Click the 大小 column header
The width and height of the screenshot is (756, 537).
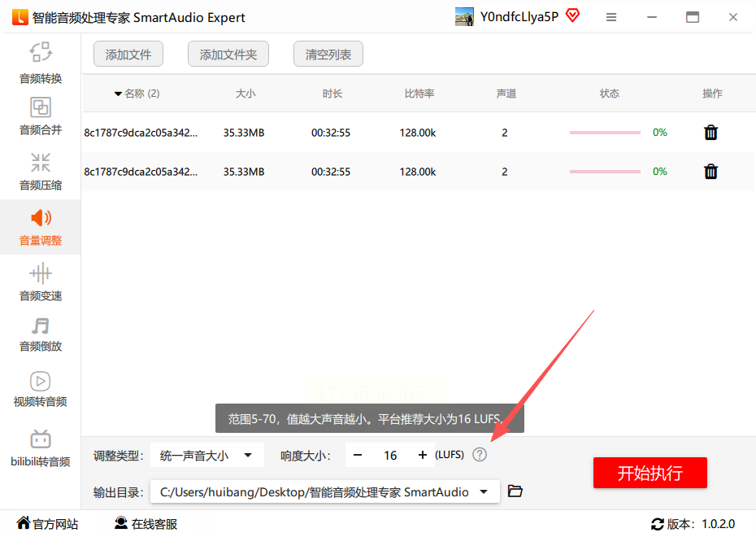245,94
